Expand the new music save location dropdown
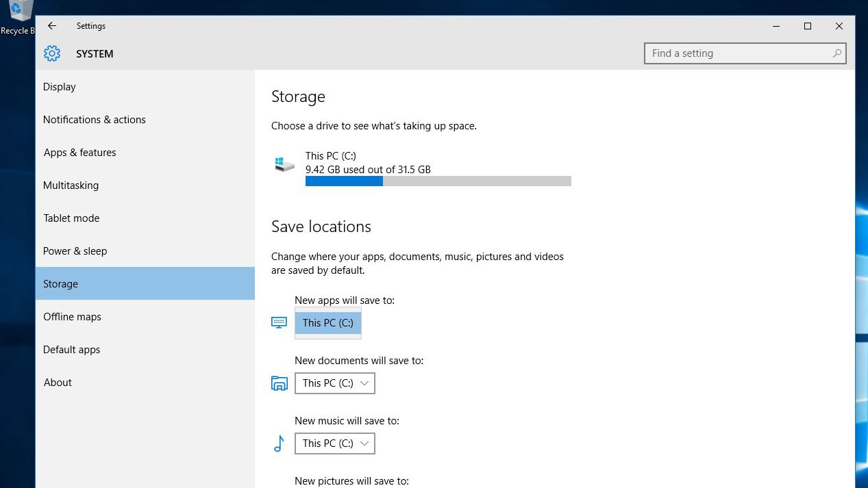 (335, 444)
